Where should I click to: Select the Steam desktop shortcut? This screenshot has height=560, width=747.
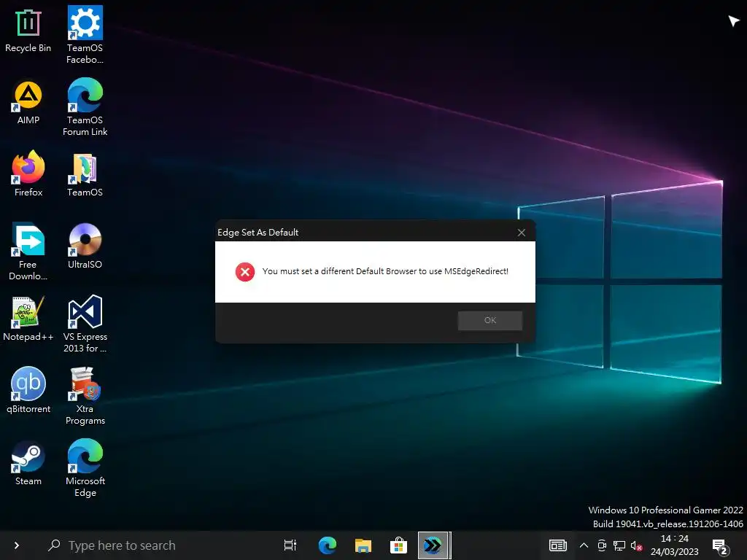tap(28, 463)
